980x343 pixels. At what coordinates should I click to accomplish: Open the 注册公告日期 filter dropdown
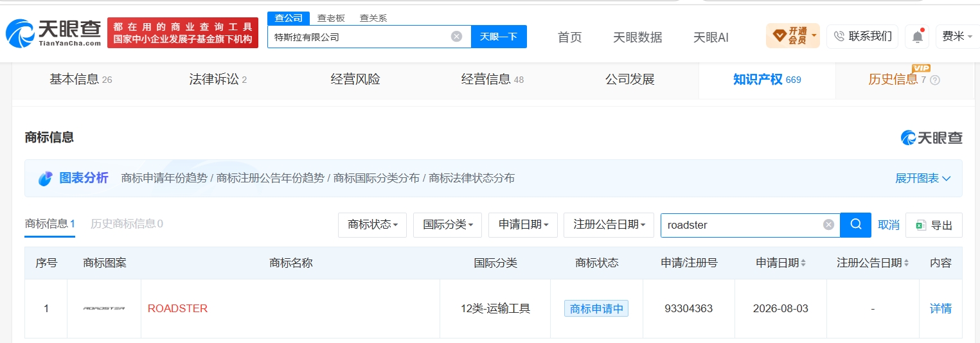pos(609,225)
